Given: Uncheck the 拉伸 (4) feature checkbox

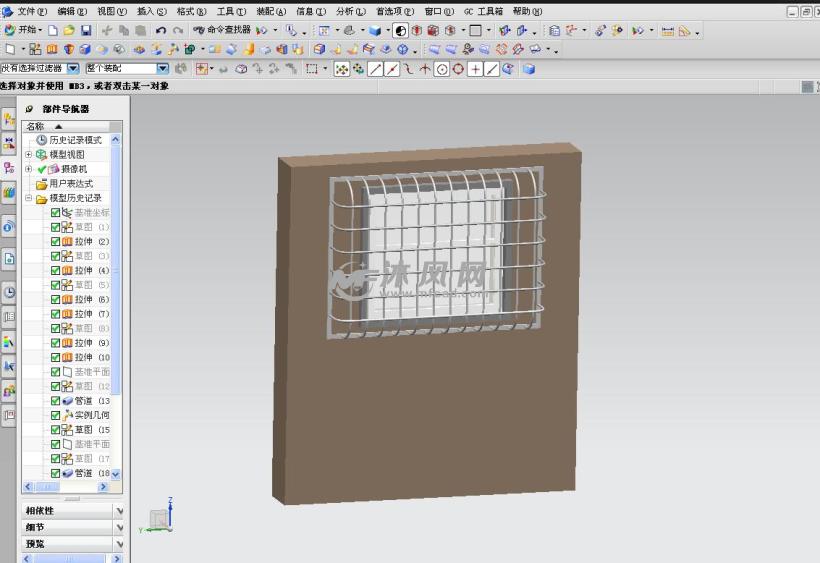Looking at the screenshot, I should pos(55,270).
